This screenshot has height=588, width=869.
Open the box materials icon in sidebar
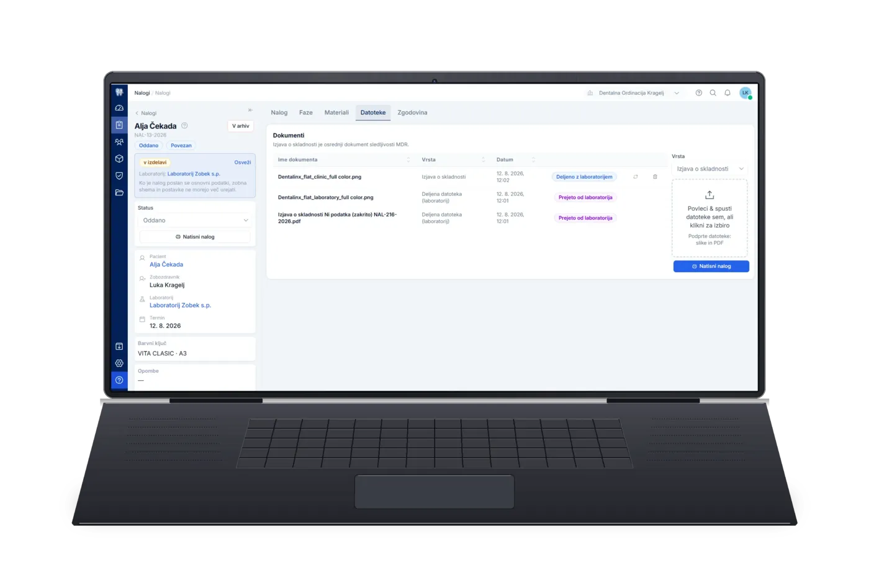click(x=119, y=159)
